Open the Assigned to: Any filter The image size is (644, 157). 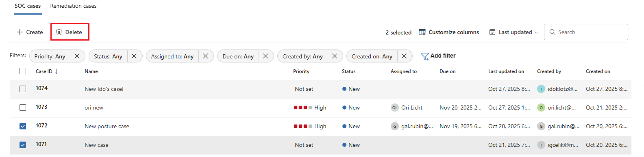[x=172, y=56]
